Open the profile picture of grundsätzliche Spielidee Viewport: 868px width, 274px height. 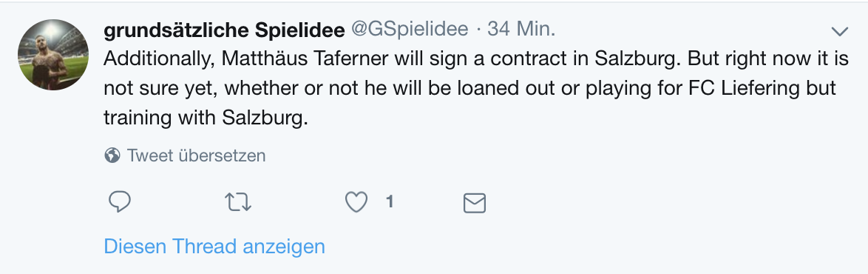53,55
